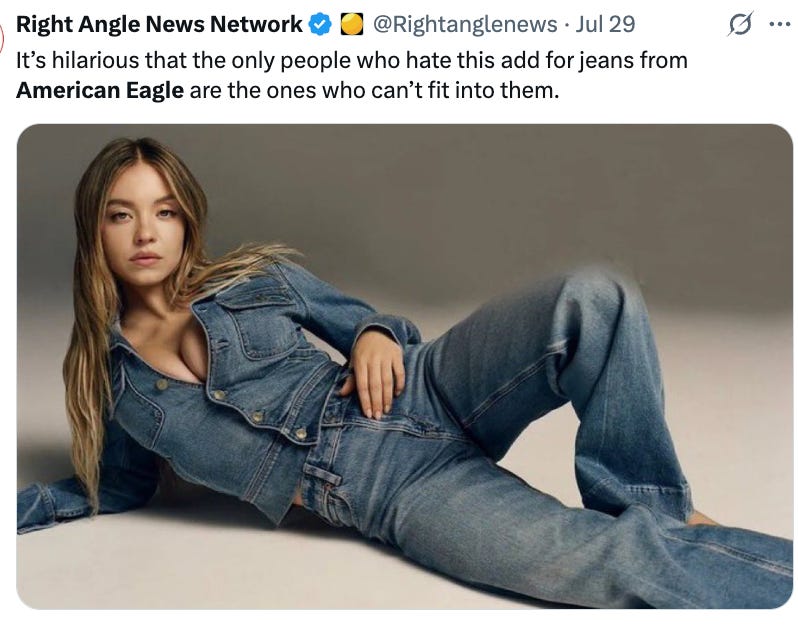This screenshot has height=626, width=798.
Task: Expand the attached denim ad photo
Action: coord(405,366)
